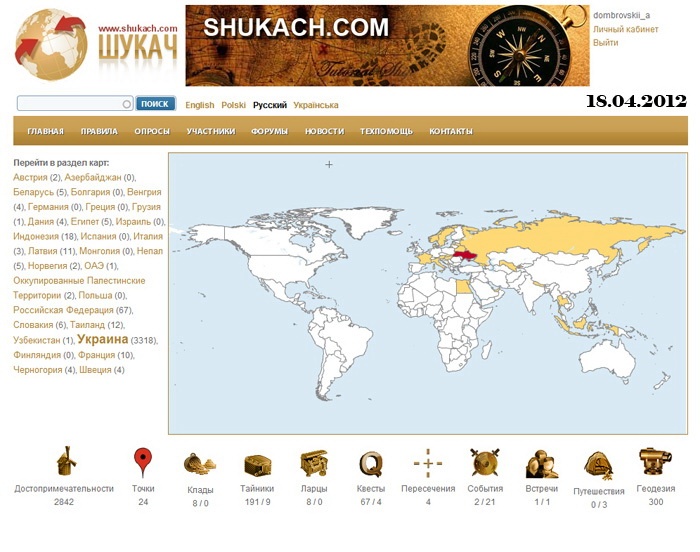The width and height of the screenshot is (700, 552).
Task: Open the Италия map section
Action: (x=148, y=236)
